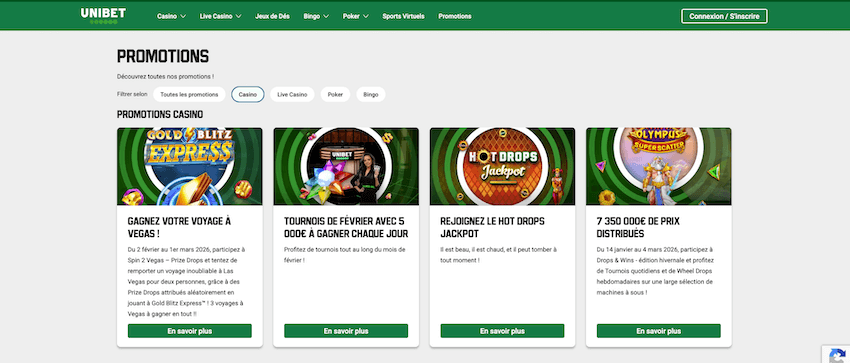Viewport: 850px width, 363px height.
Task: Expand the Live Casino menu chevron
Action: click(x=239, y=16)
